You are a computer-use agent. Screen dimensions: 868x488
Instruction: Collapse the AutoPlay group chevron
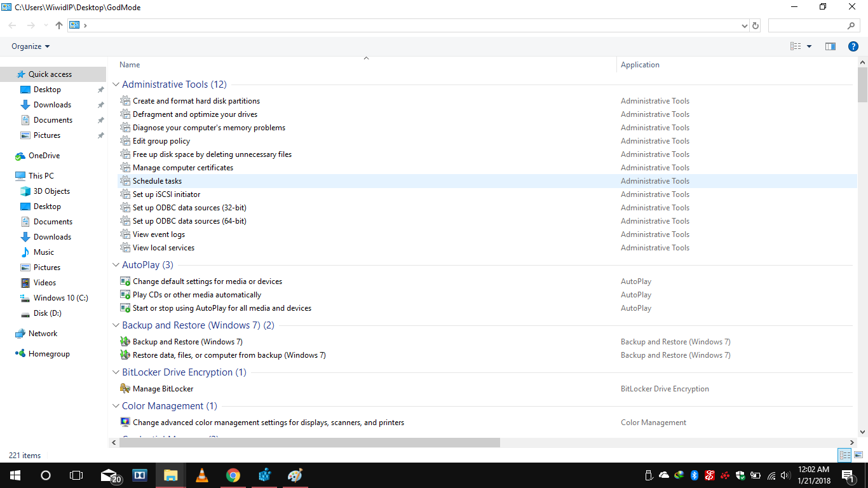(x=116, y=265)
